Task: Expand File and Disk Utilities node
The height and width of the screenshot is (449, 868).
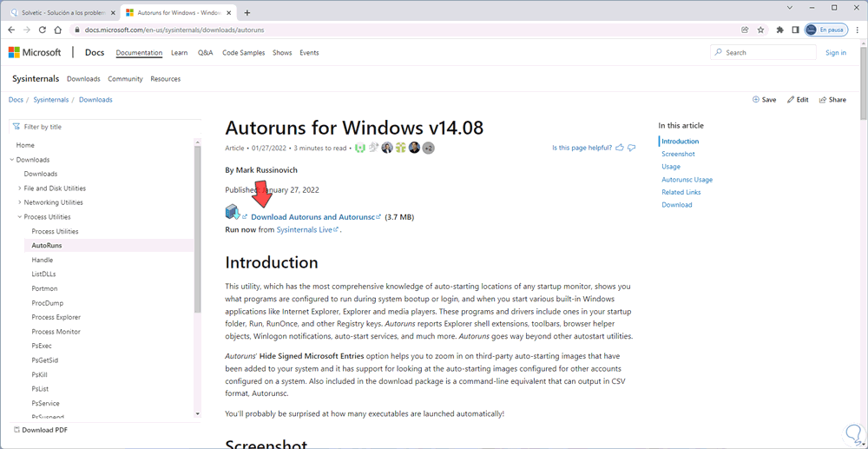Action: [x=19, y=188]
